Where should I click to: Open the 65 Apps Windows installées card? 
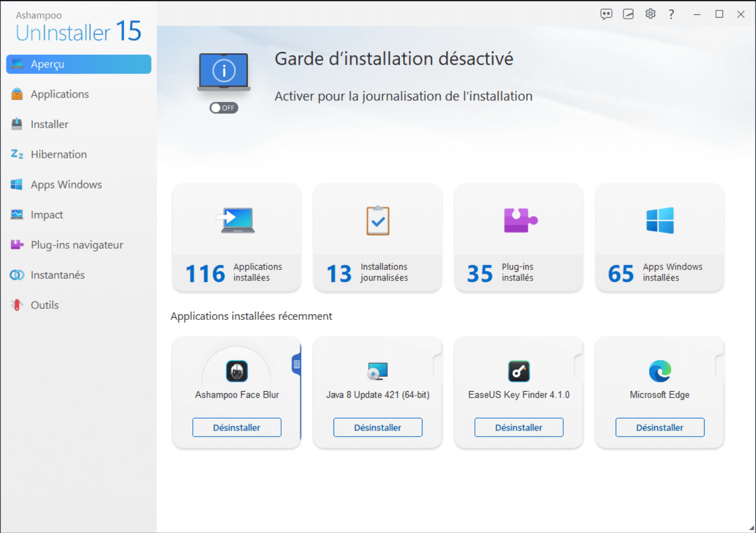(x=660, y=237)
